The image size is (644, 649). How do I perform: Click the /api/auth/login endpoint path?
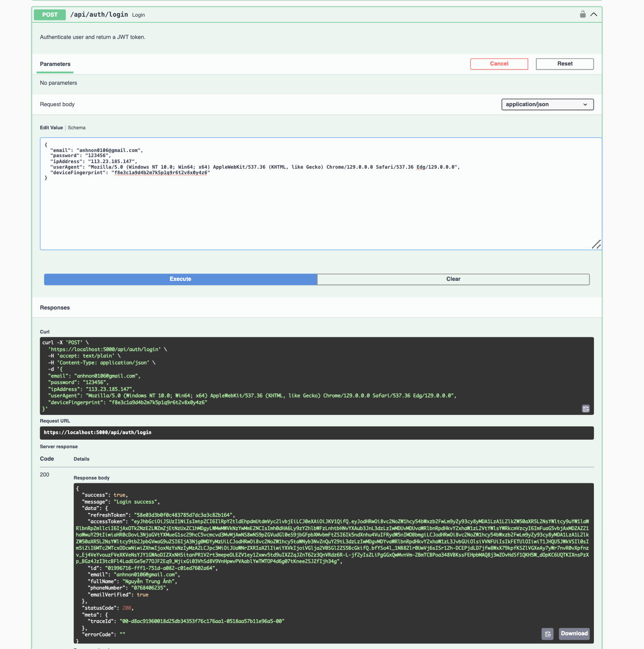[x=99, y=15]
